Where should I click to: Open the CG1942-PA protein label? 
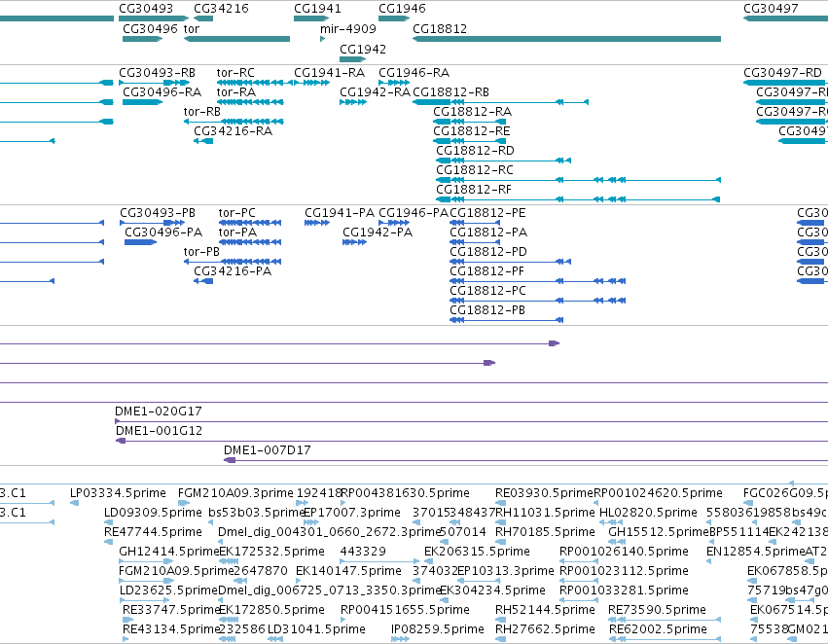coord(378,233)
